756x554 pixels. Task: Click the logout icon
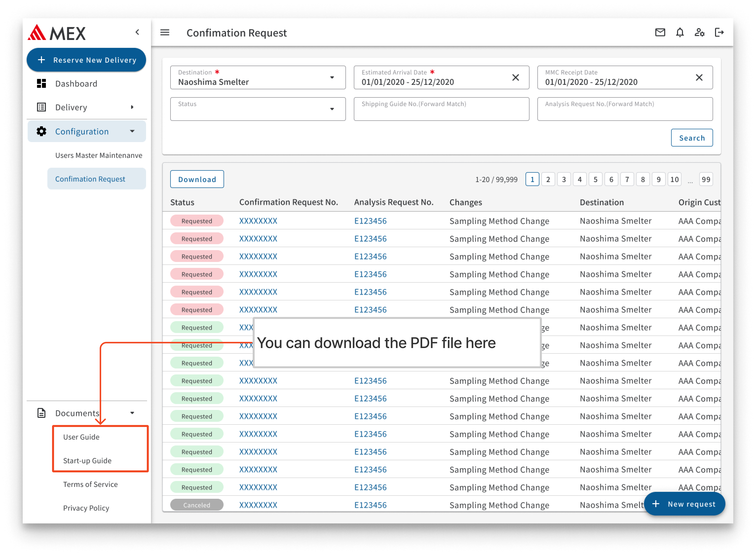[719, 33]
